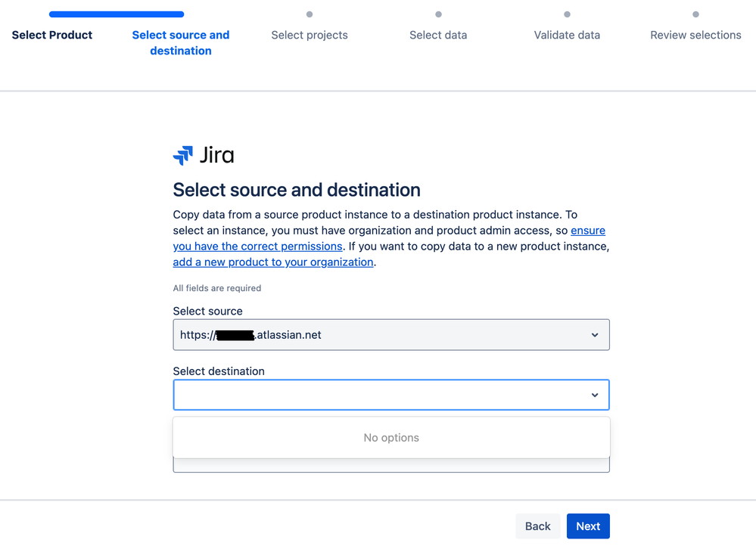Open add a new product to your organization link
Screen dimensions: 756x546
(273, 262)
